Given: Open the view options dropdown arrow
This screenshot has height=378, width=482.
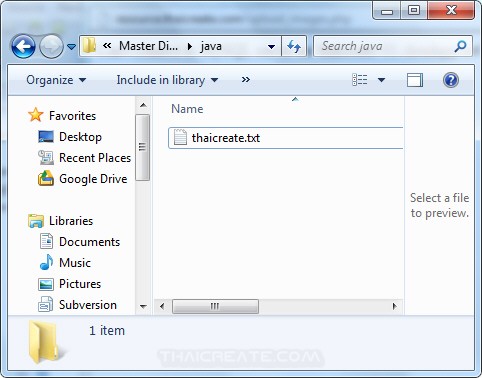Looking at the screenshot, I should point(381,80).
